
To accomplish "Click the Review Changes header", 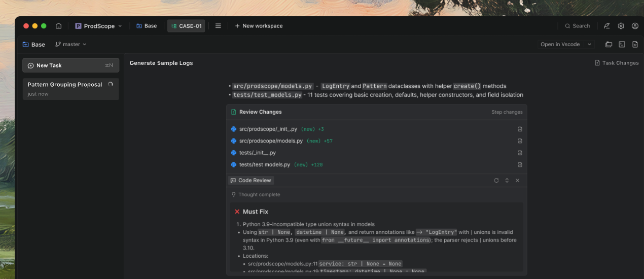I will 260,112.
